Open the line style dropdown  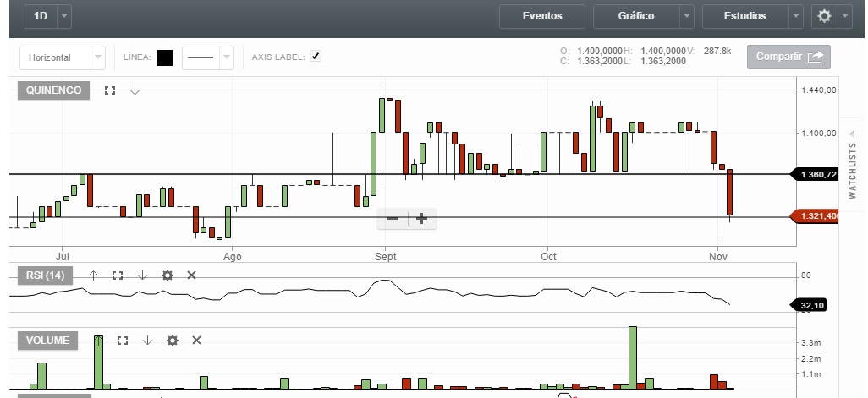tap(208, 57)
